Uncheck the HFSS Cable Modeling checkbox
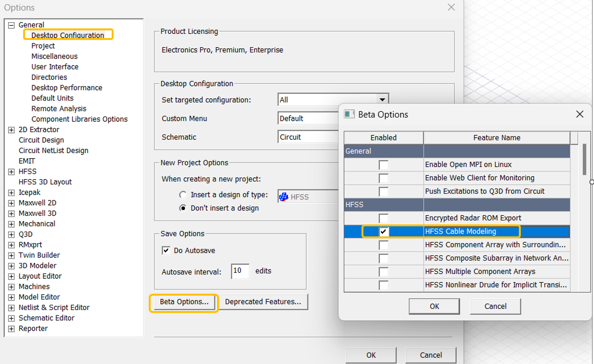Image resolution: width=594 pixels, height=364 pixels. tap(383, 232)
